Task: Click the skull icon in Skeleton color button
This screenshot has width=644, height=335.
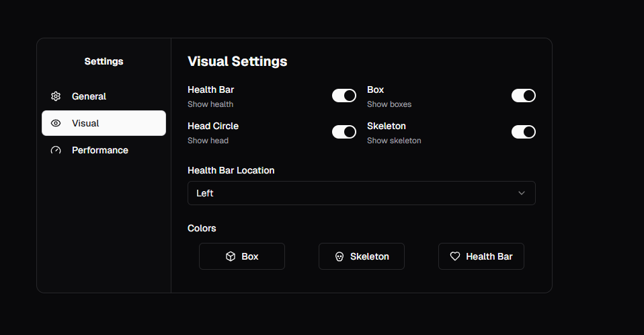Action: click(x=339, y=256)
